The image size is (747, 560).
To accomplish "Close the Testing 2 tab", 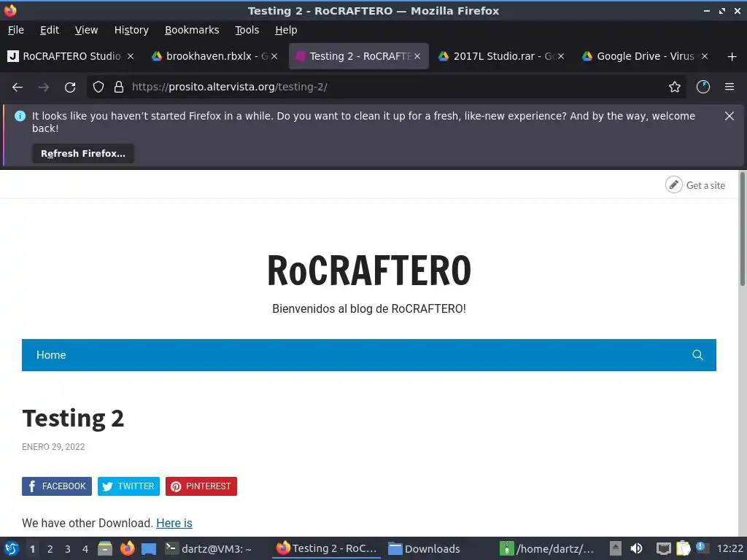I will 417,56.
